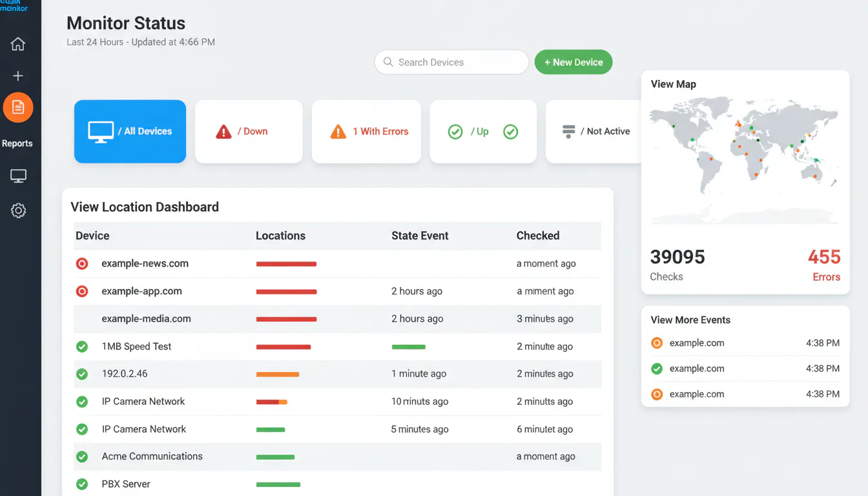Show devices With Errors
Image resolution: width=868 pixels, height=496 pixels.
tap(366, 131)
